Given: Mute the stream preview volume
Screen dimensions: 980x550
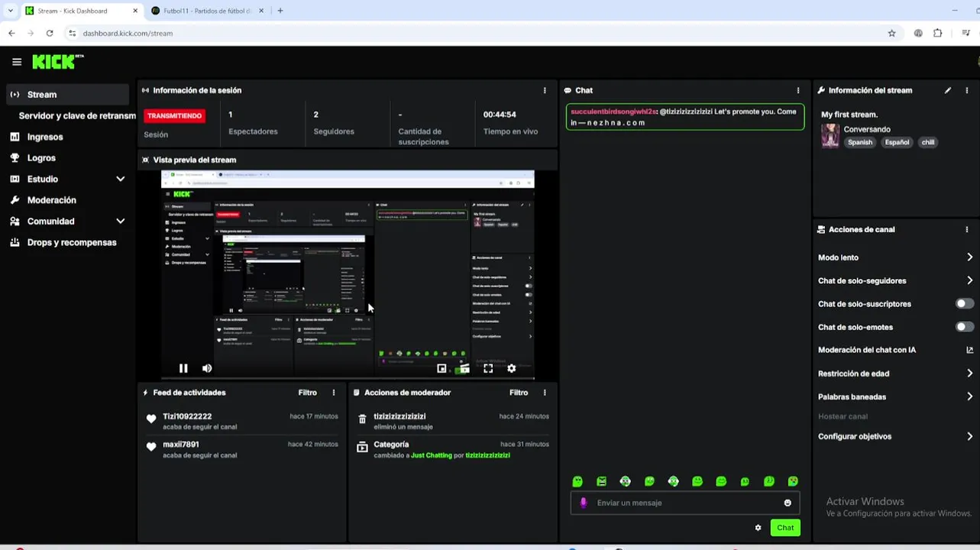Looking at the screenshot, I should pyautogui.click(x=207, y=368).
